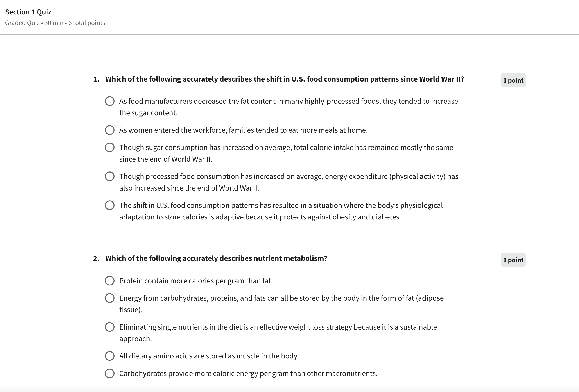
Task: Click the '30 min' duration text
Action: click(54, 23)
